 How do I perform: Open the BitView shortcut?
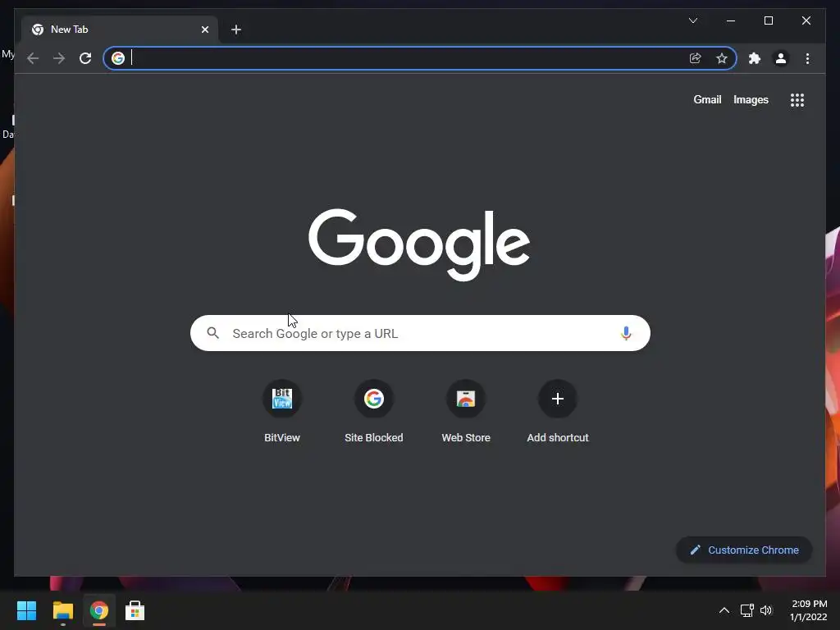(282, 412)
